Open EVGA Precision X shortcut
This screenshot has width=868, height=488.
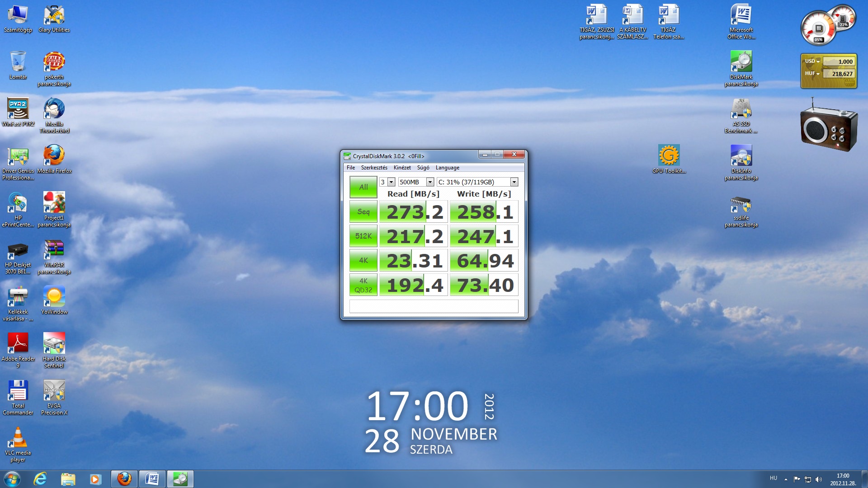coord(54,391)
